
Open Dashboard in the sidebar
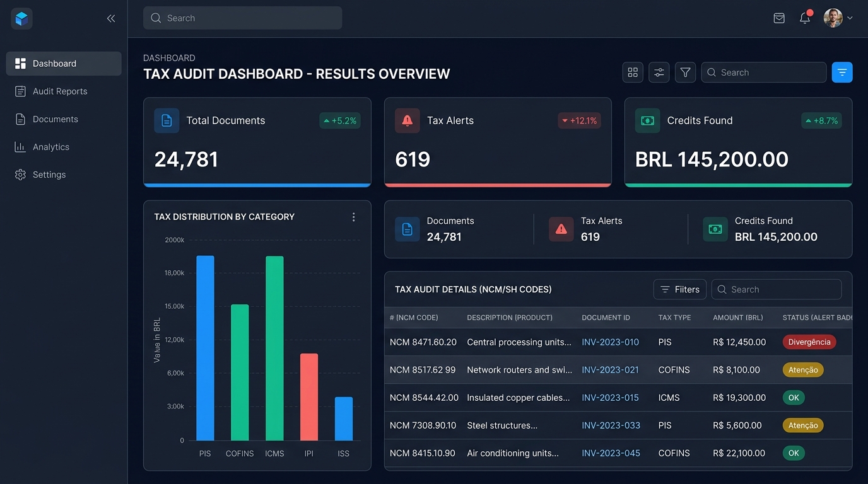[64, 64]
